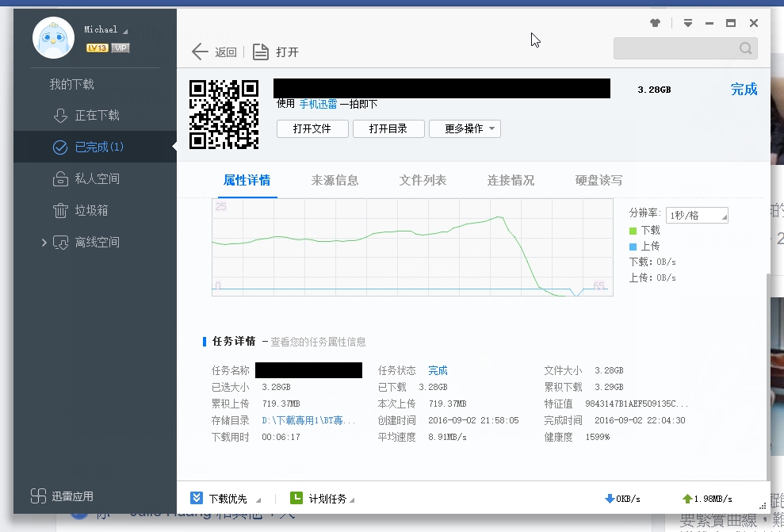
Task: Click the VIP badge
Action: (120, 48)
